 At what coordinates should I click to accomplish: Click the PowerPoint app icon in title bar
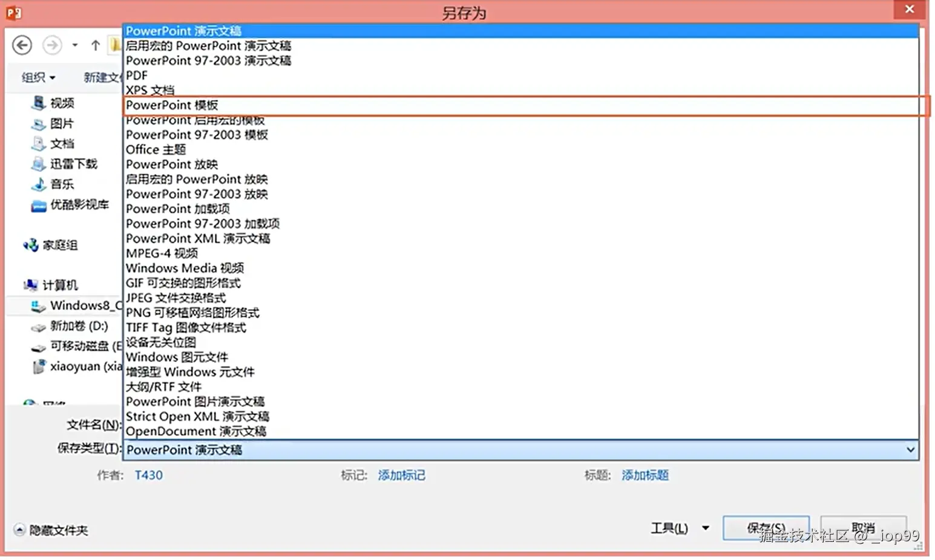tap(13, 12)
